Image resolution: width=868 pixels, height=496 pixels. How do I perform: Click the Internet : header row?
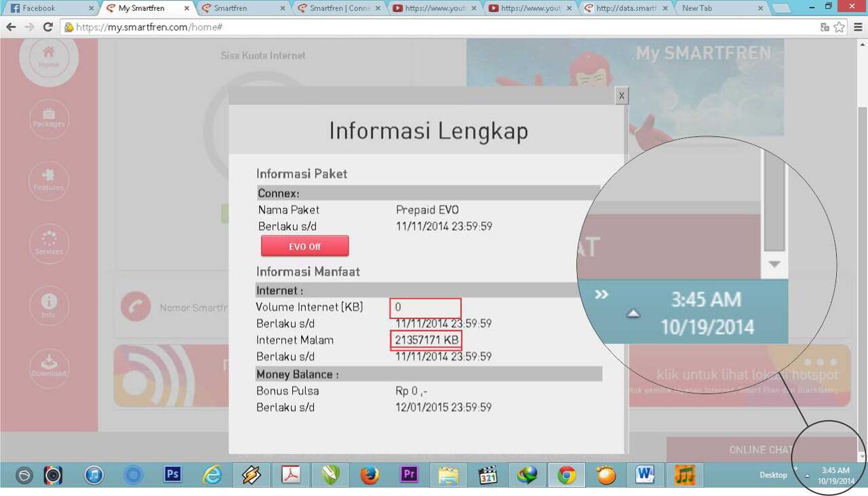click(428, 291)
